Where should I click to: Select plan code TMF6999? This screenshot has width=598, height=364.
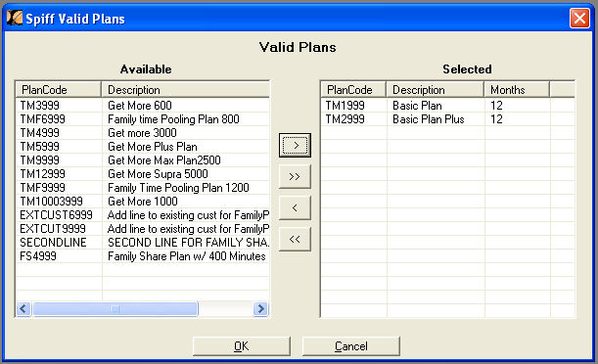pyautogui.click(x=42, y=119)
